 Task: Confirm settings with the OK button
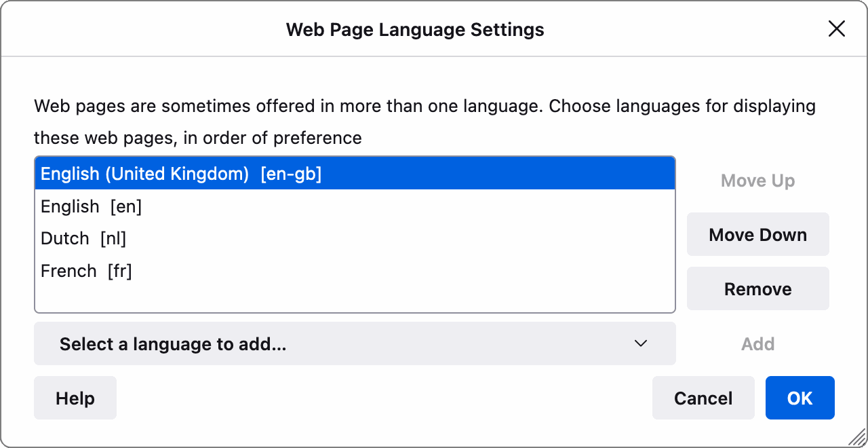(800, 398)
